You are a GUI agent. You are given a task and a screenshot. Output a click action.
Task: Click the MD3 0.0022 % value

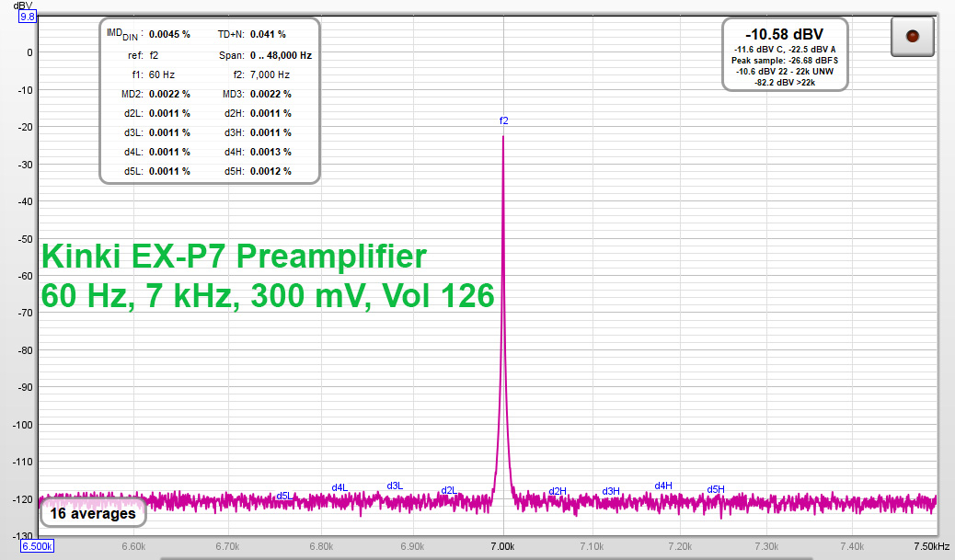(x=270, y=95)
